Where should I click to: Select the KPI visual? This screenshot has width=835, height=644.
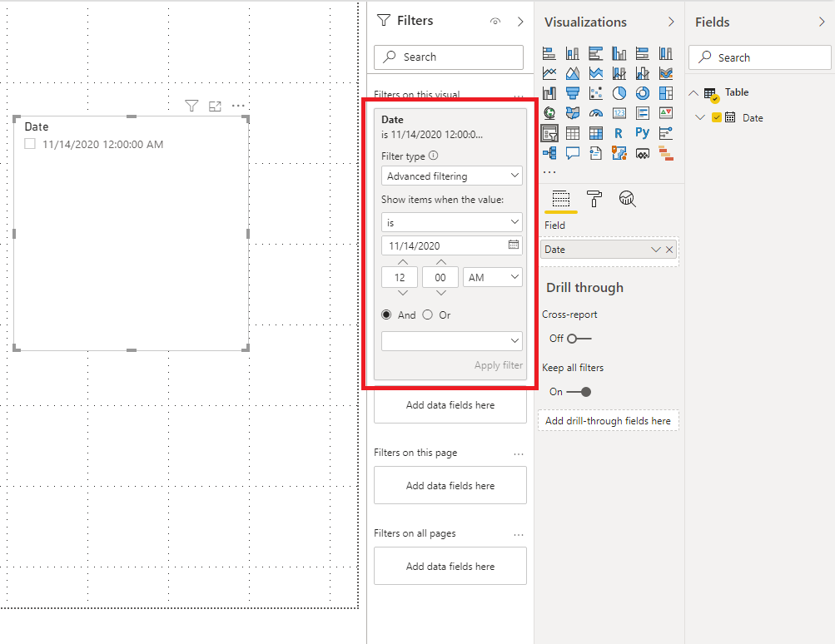pyautogui.click(x=666, y=113)
